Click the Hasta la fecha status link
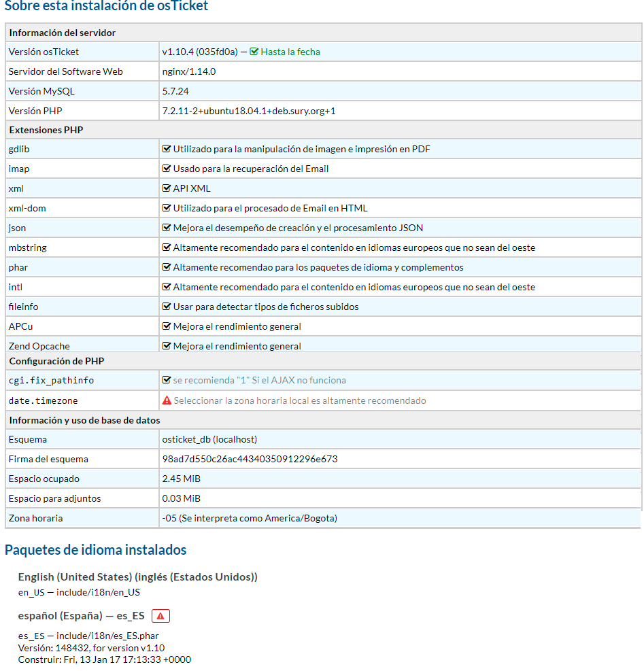This screenshot has height=671, width=644. [290, 52]
